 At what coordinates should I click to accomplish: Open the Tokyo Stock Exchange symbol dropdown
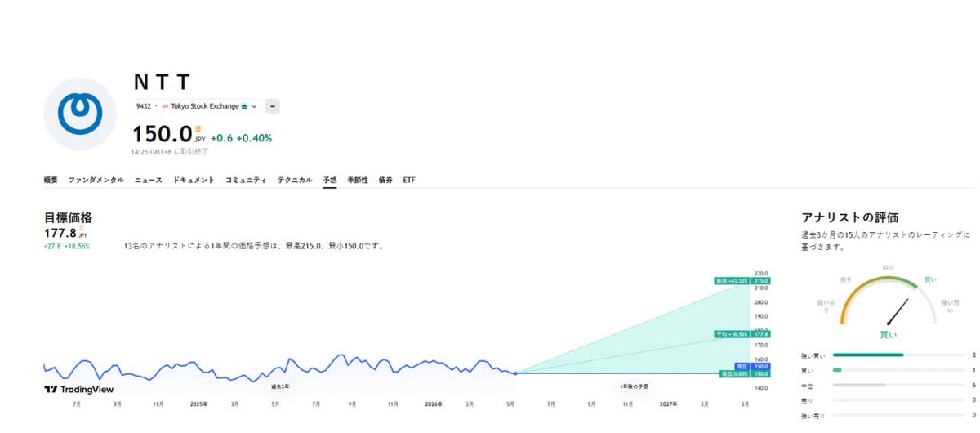(196, 106)
